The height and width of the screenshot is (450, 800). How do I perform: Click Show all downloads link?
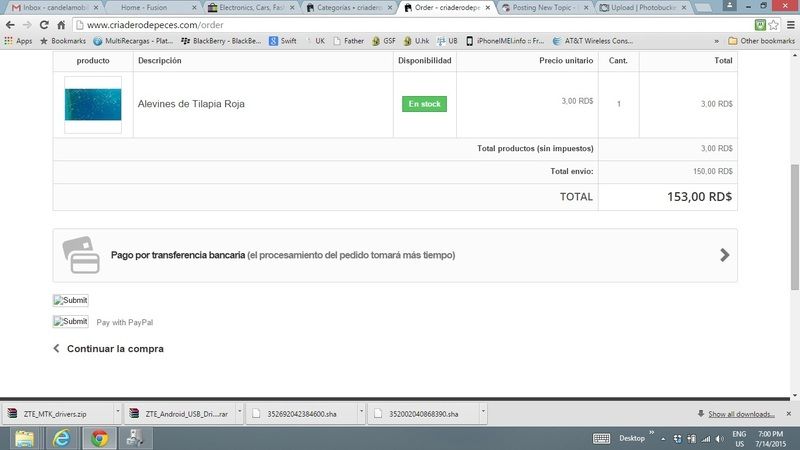click(741, 414)
